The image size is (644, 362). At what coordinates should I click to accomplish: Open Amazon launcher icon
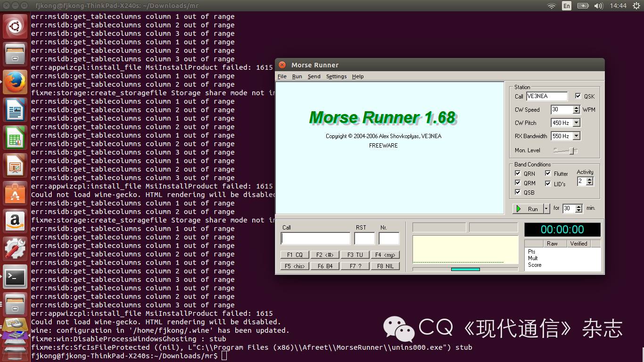click(x=15, y=221)
